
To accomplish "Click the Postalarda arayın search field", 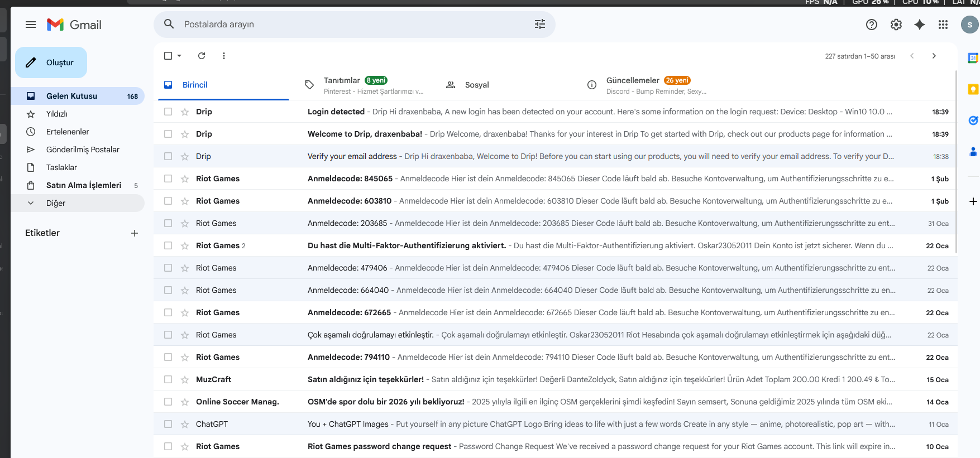I will click(355, 25).
